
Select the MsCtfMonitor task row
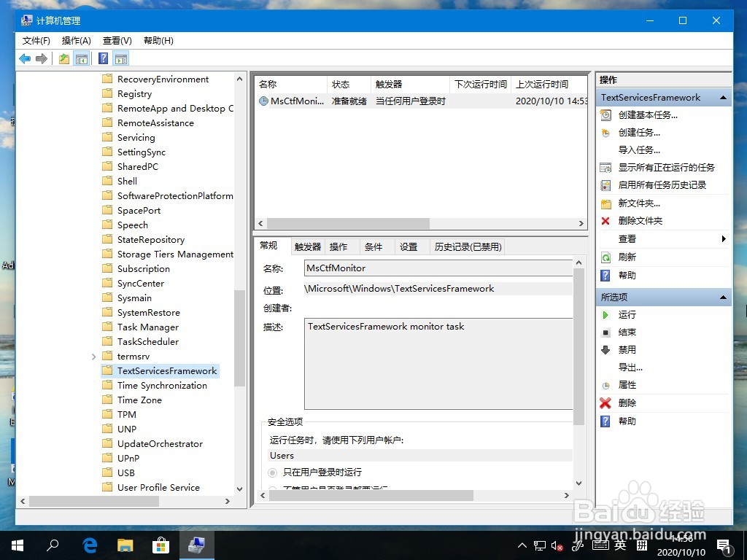point(292,101)
